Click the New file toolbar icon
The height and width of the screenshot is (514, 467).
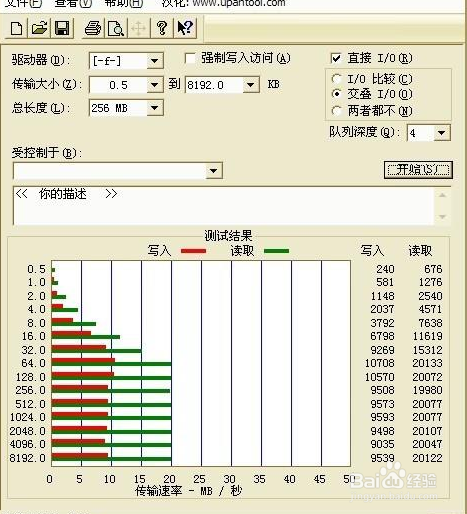[17, 28]
